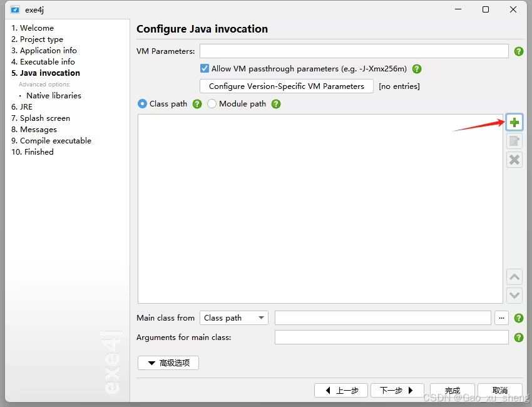Toggle Allow VM passthrough parameters checkbox
The width and height of the screenshot is (532, 407).
(x=204, y=69)
